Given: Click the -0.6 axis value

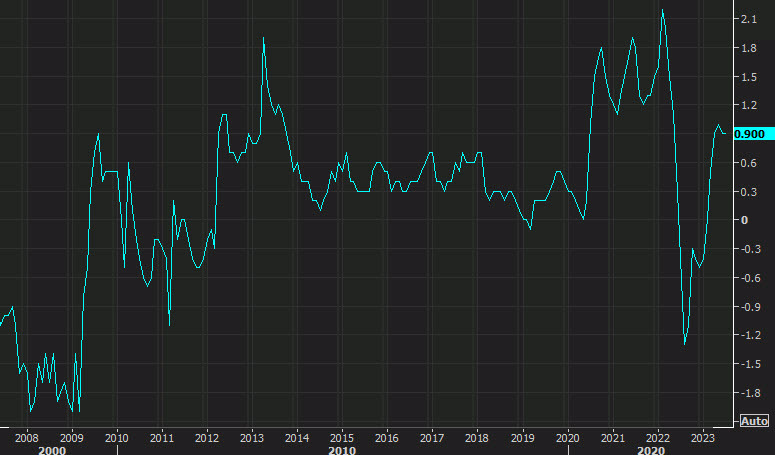Looking at the screenshot, I should click(x=750, y=278).
